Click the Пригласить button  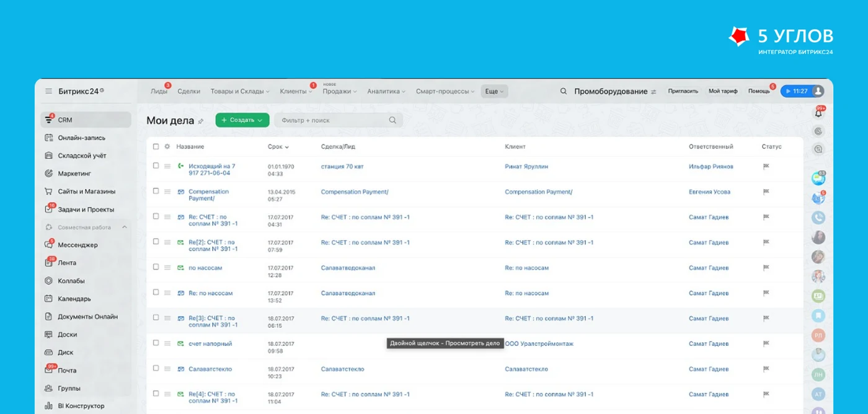click(x=683, y=91)
